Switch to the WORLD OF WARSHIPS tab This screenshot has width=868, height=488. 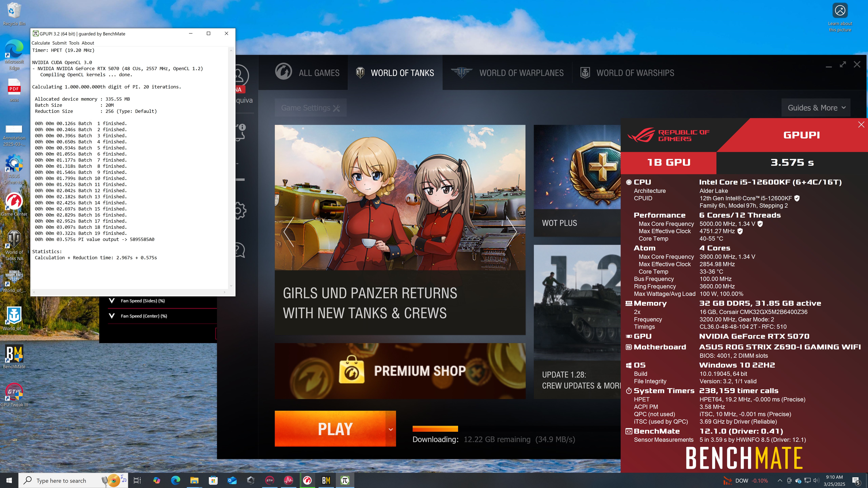click(x=627, y=73)
